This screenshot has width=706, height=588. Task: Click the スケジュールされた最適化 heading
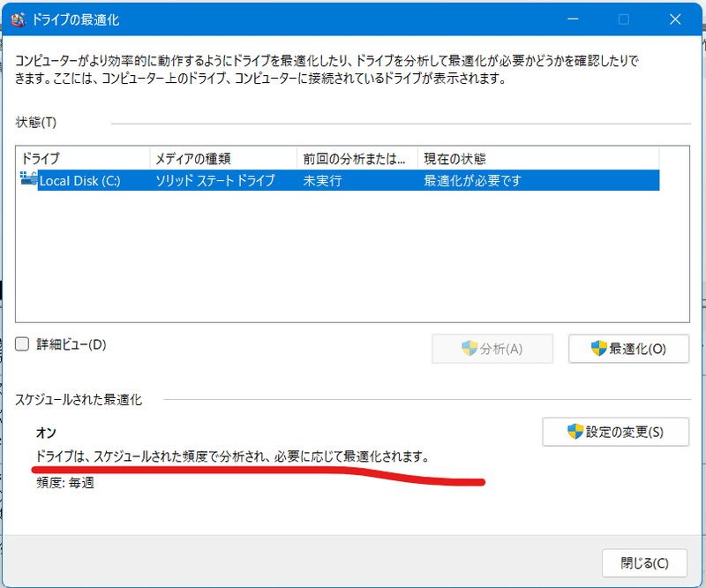pyautogui.click(x=79, y=400)
